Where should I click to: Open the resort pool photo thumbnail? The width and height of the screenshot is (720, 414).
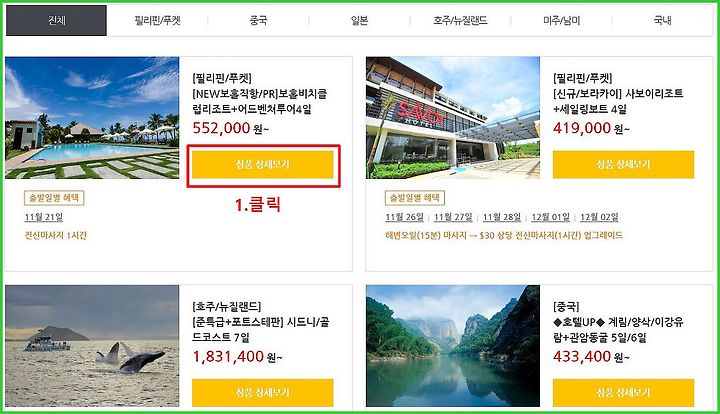coord(92,117)
